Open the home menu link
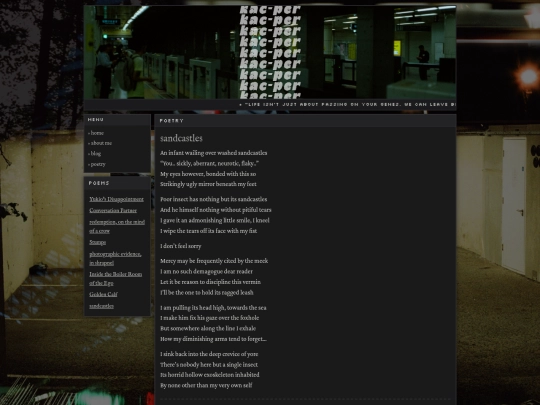540x405 pixels. (x=97, y=133)
